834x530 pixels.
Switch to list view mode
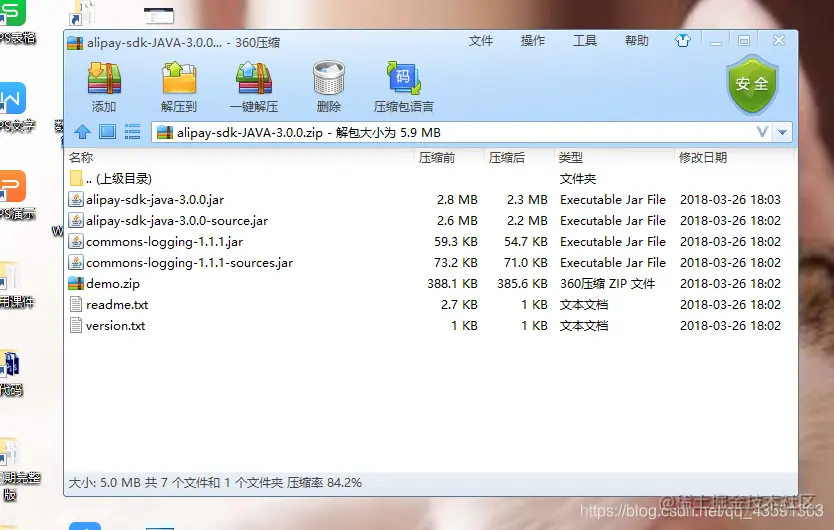click(132, 131)
